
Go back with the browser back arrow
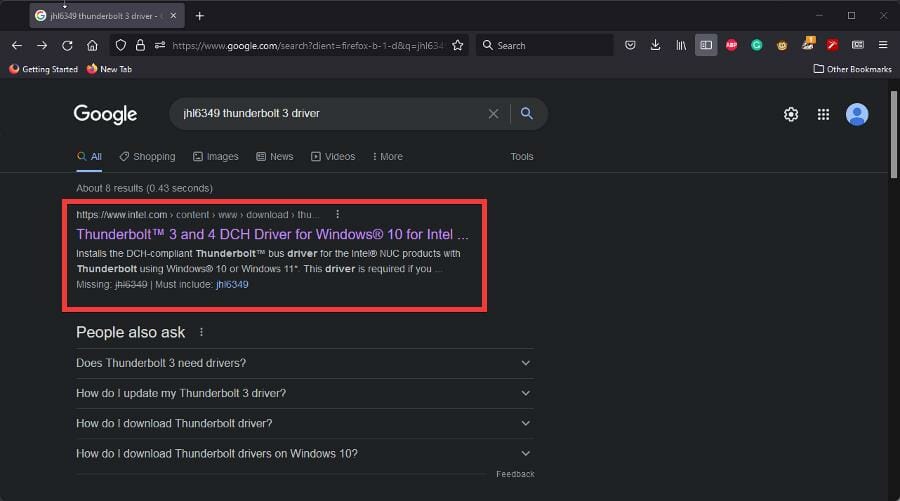(17, 45)
